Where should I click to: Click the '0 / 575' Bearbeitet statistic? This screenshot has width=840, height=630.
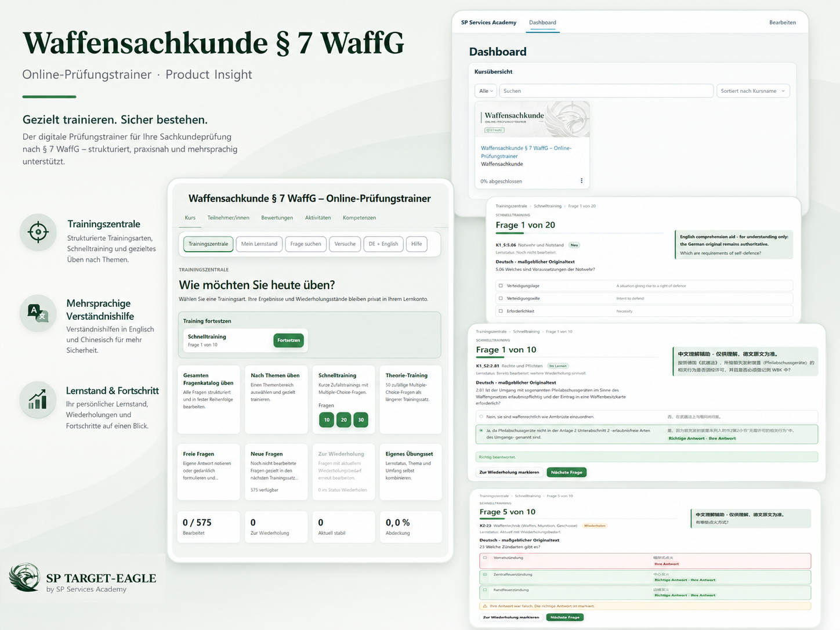tap(209, 527)
